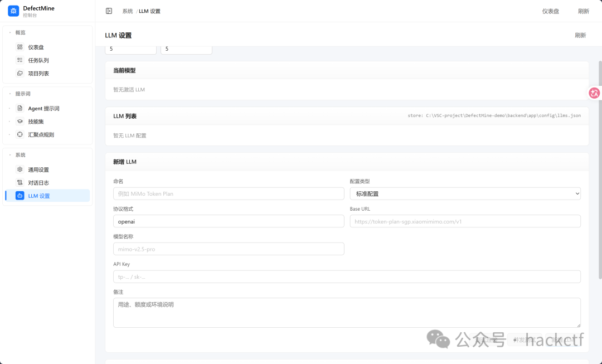Click the 新增 LLM section heading
The width and height of the screenshot is (602, 364).
[125, 162]
